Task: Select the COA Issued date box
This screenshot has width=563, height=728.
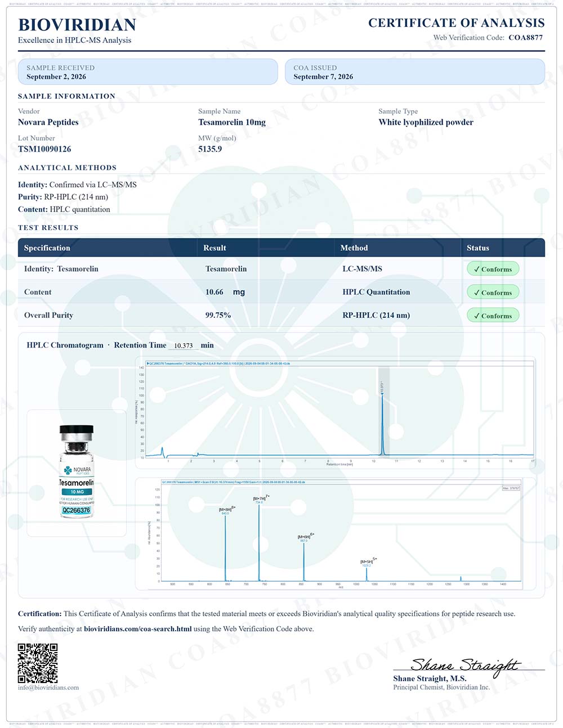Action: [415, 72]
